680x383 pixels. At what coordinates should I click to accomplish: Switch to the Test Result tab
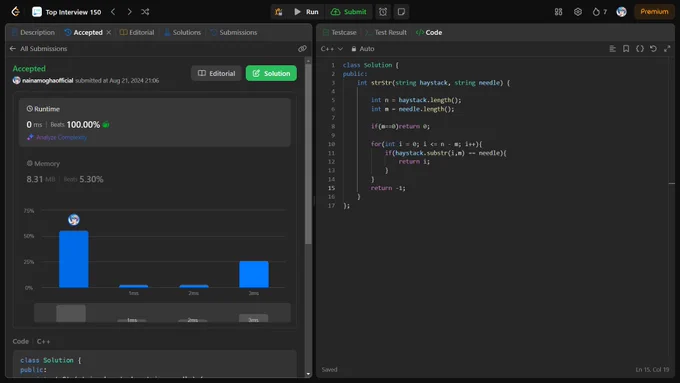click(386, 33)
